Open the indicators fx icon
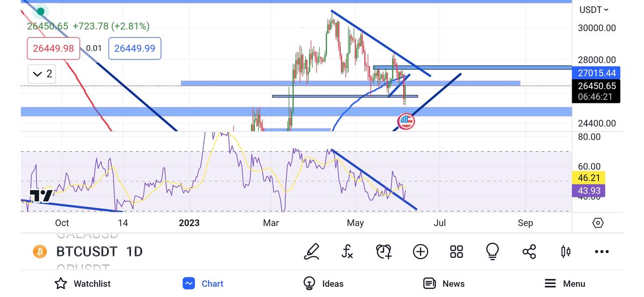This screenshot has height=297, width=644. click(347, 251)
